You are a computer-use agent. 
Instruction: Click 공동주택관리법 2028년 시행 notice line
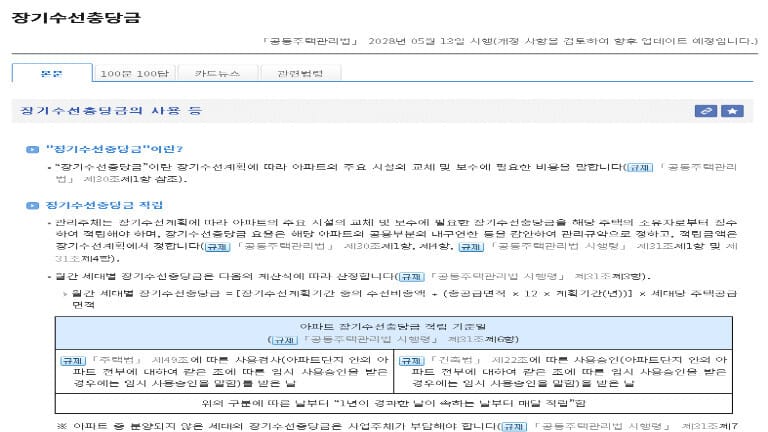tap(510, 41)
